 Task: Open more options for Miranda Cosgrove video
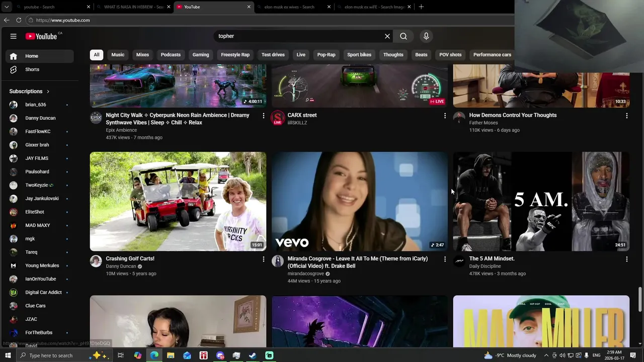pos(445,259)
